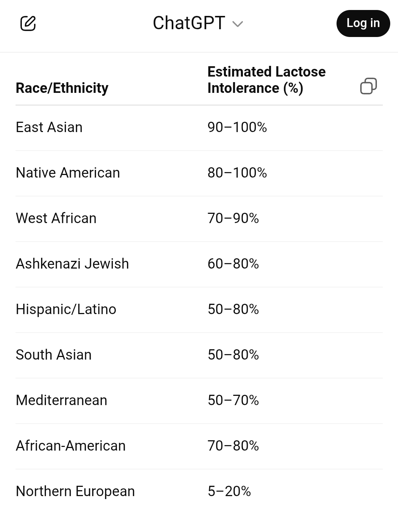Open the ChatGPT model dropdown
The height and width of the screenshot is (532, 398).
[198, 23]
